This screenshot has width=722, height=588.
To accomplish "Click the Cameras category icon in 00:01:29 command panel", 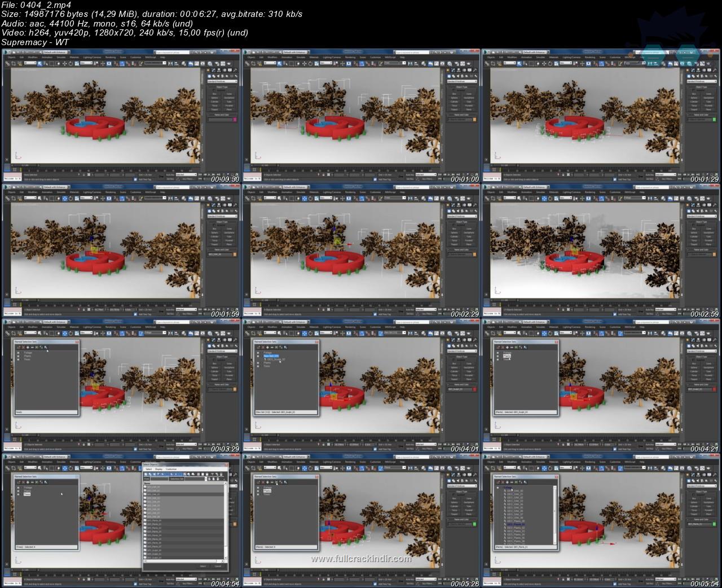I will (x=702, y=76).
